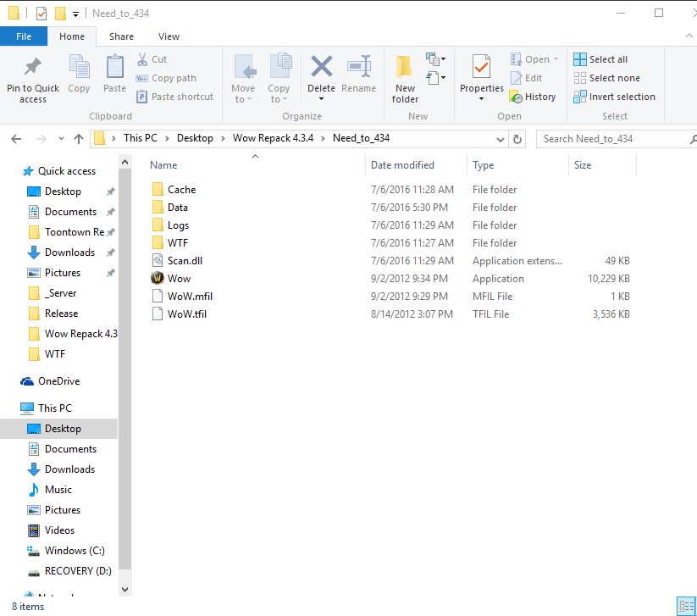Click New folder icon in Quick Access Toolbar

click(x=60, y=14)
